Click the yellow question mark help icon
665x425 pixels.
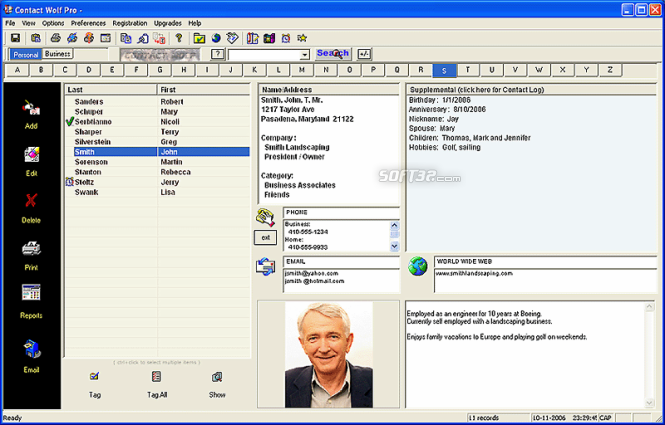pyautogui.click(x=179, y=38)
